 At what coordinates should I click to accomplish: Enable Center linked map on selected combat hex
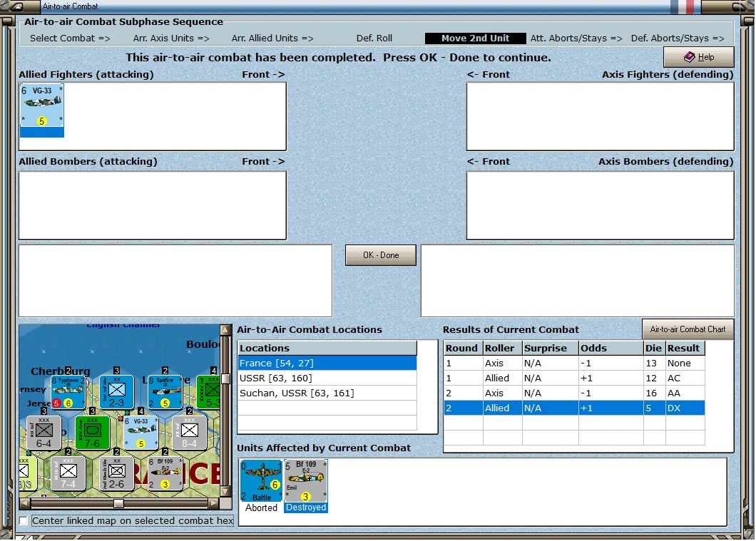tap(23, 521)
